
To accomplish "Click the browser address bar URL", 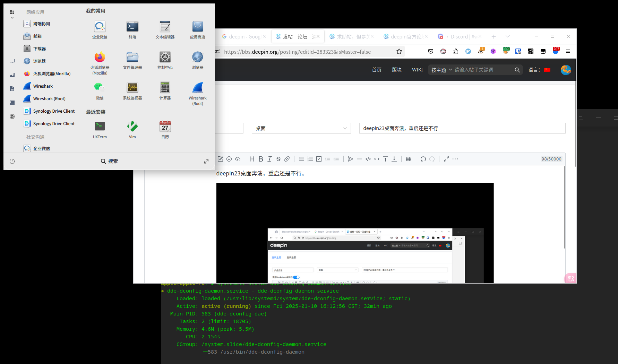I will (297, 52).
